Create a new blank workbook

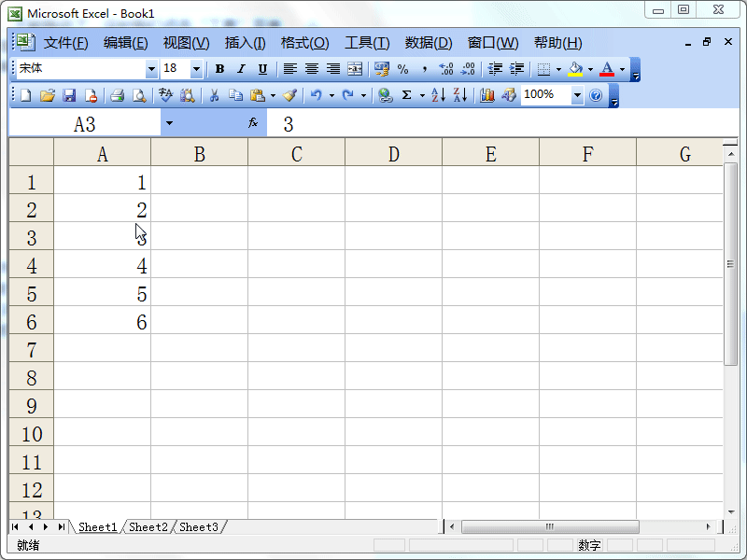point(26,95)
